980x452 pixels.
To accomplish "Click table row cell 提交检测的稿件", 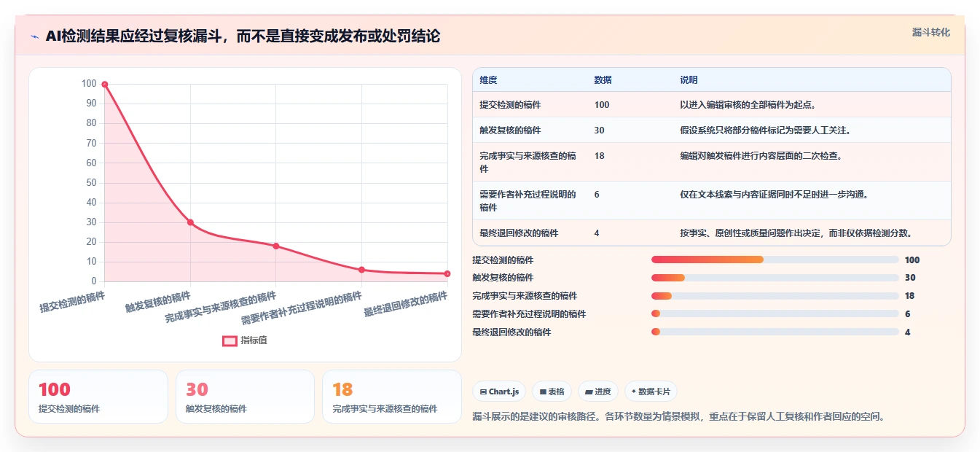I will [510, 105].
